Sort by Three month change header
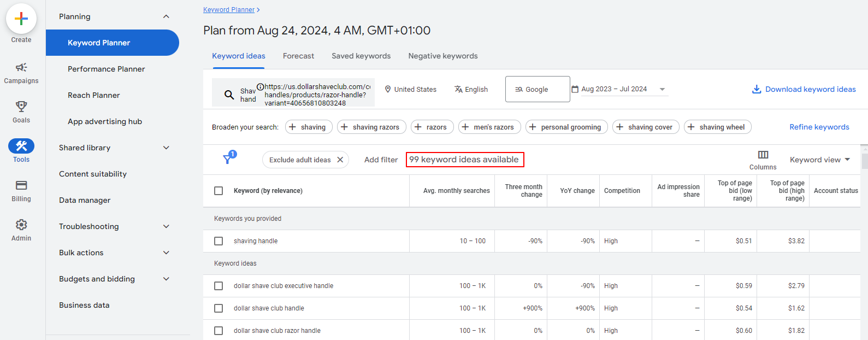The image size is (868, 340). pos(523,191)
